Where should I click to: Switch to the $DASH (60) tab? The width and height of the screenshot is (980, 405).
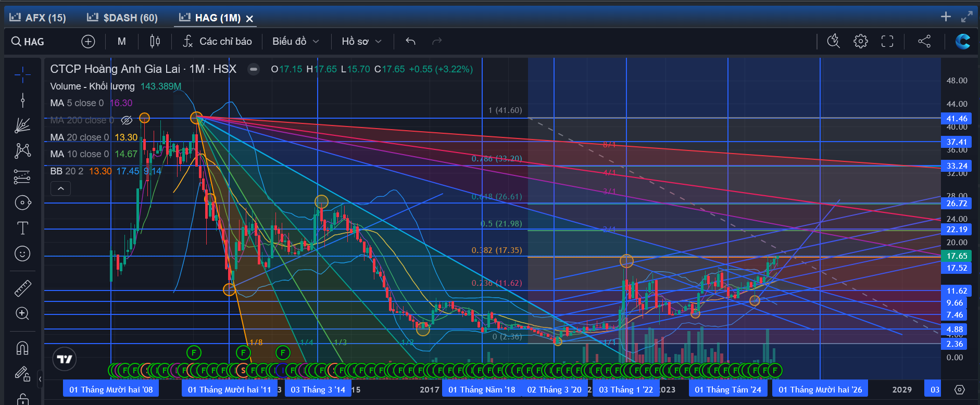(x=122, y=18)
